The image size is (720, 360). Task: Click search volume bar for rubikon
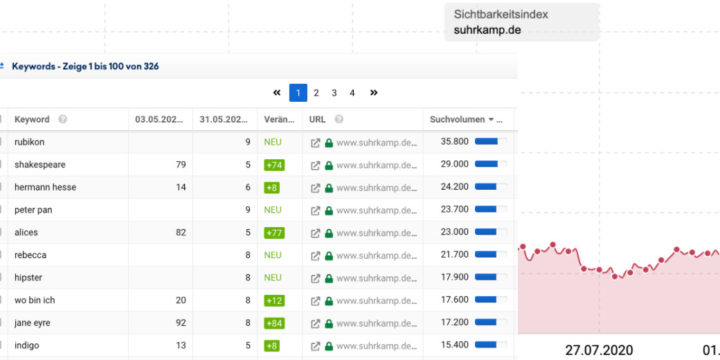tap(491, 141)
